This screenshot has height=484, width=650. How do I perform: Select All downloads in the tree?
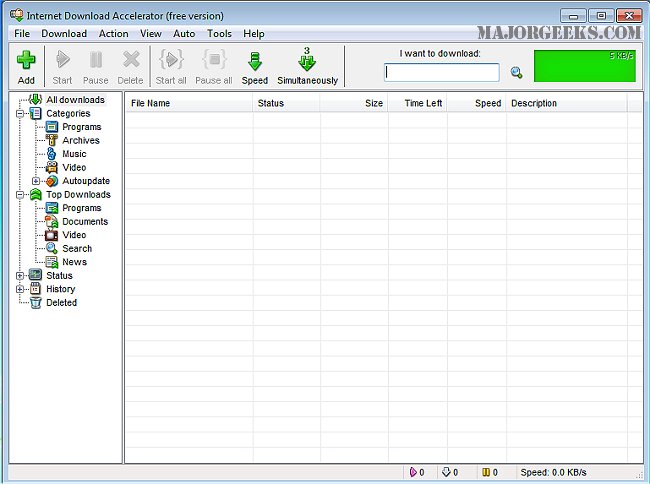(75, 100)
